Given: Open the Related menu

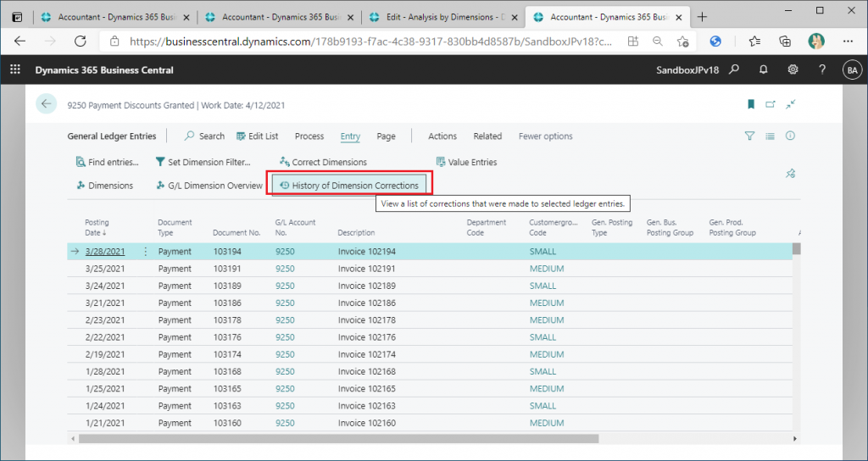Looking at the screenshot, I should (487, 136).
